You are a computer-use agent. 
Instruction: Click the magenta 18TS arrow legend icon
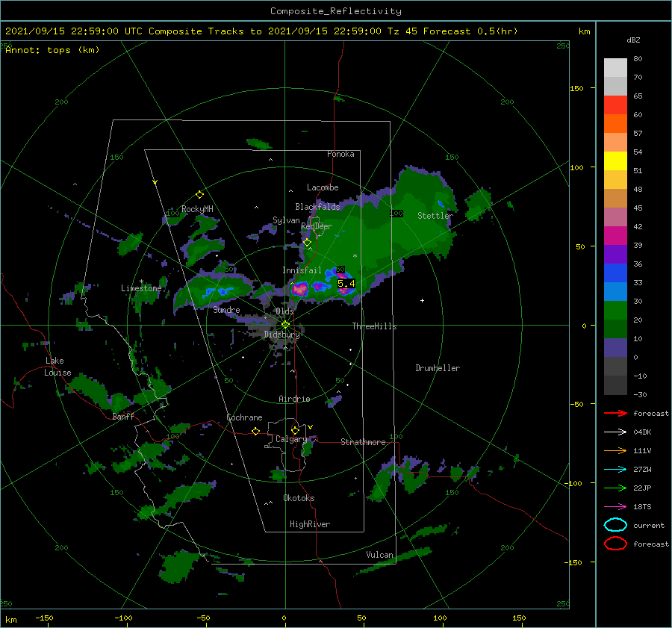[615, 507]
